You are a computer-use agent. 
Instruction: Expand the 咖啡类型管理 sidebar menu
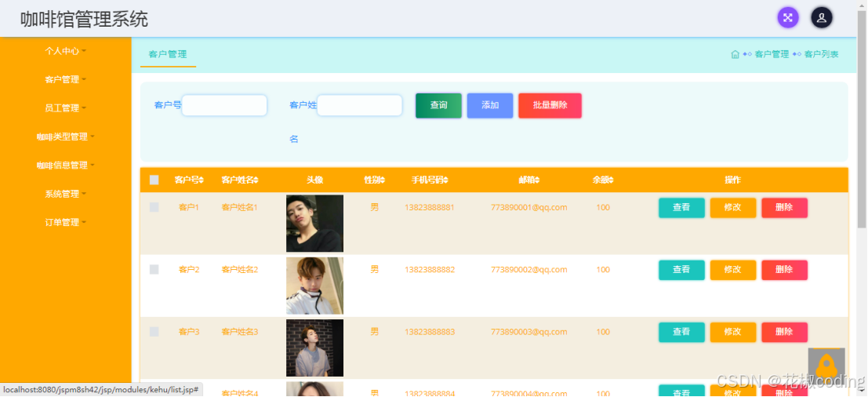(65, 137)
